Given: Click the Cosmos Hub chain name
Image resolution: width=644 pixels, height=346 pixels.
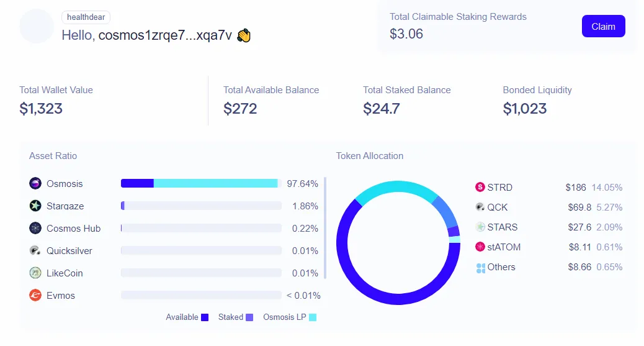Looking at the screenshot, I should [x=73, y=229].
